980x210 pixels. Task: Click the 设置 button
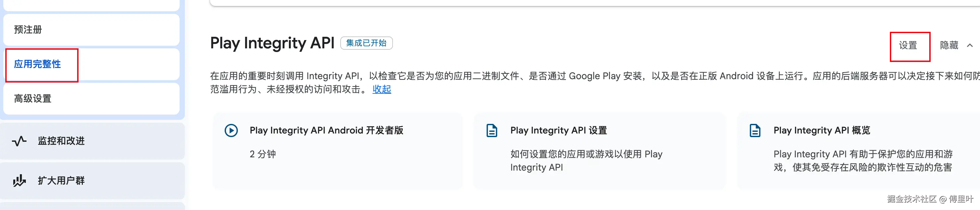pos(908,45)
